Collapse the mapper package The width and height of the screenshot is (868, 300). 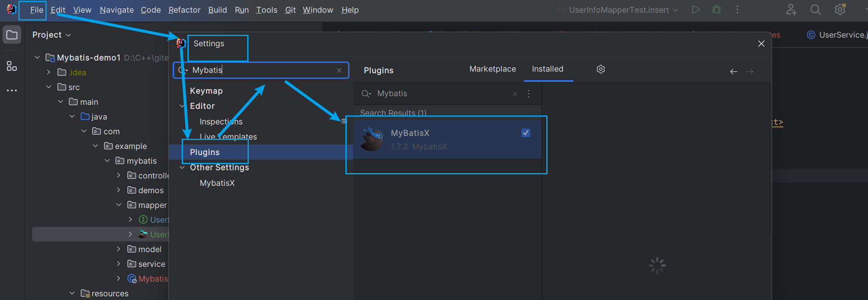tap(119, 205)
